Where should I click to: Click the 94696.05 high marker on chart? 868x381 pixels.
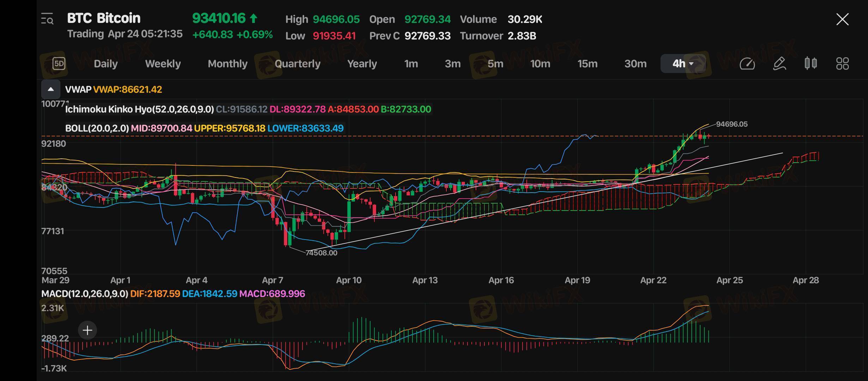click(x=731, y=124)
